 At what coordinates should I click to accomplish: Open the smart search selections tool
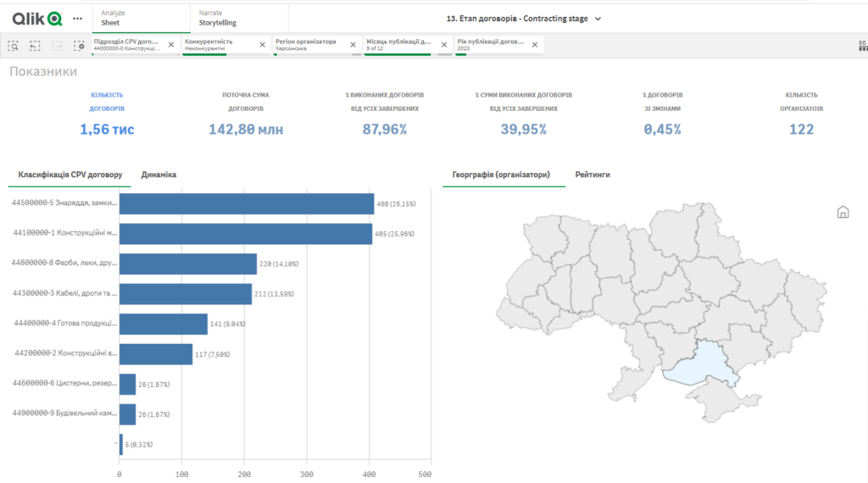pos(14,46)
